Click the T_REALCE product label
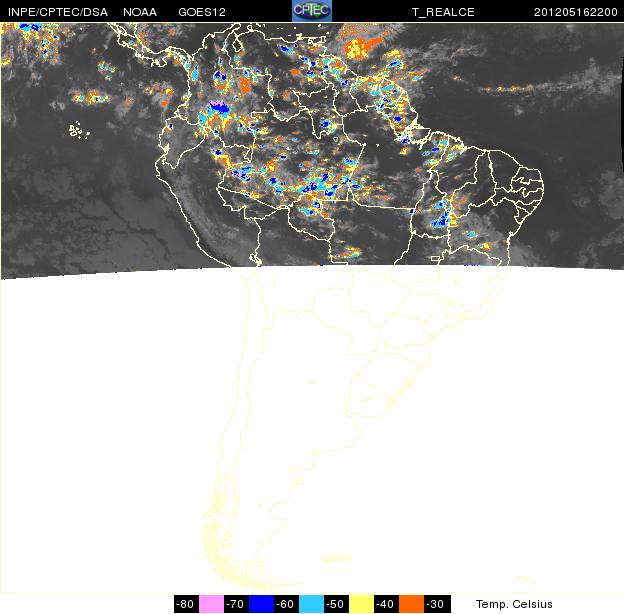The image size is (624, 614). pyautogui.click(x=443, y=12)
